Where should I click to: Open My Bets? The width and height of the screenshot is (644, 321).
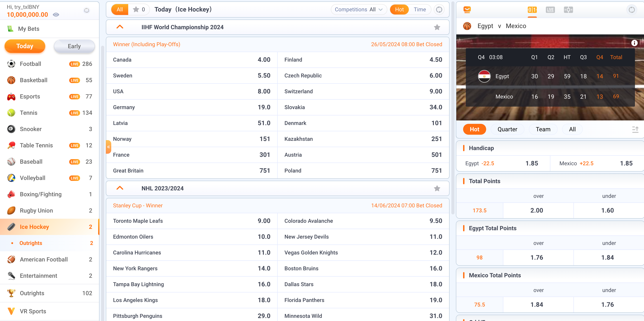tap(50, 29)
